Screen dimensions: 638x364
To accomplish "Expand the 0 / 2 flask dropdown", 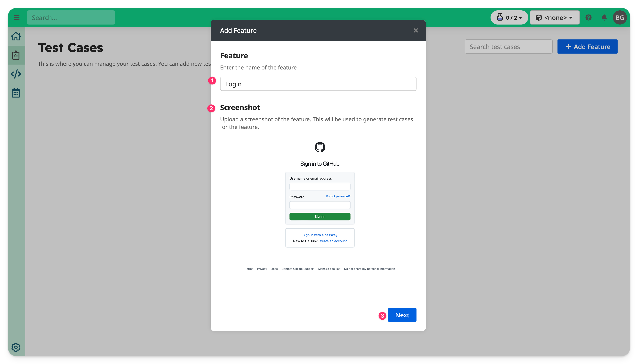I will [509, 17].
